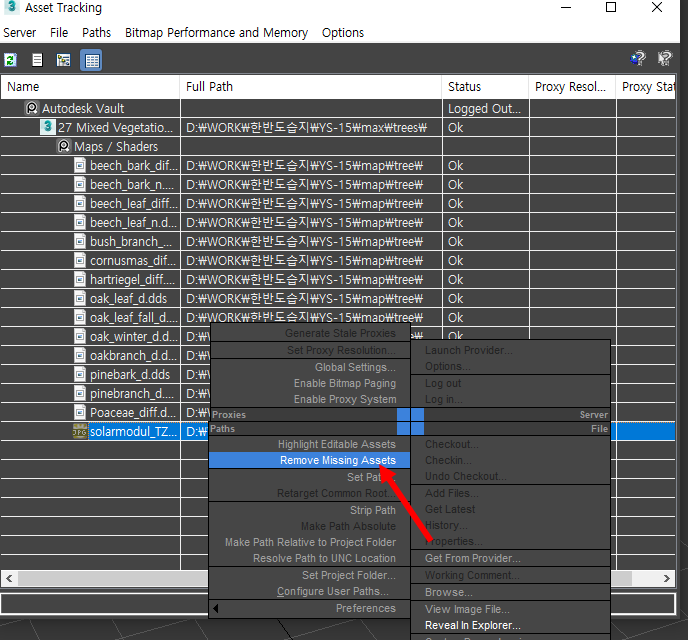Click the file icon of pinebark_d.dds

pyautogui.click(x=80, y=374)
